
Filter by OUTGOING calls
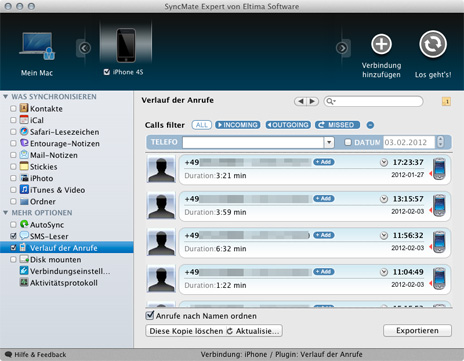coord(288,125)
